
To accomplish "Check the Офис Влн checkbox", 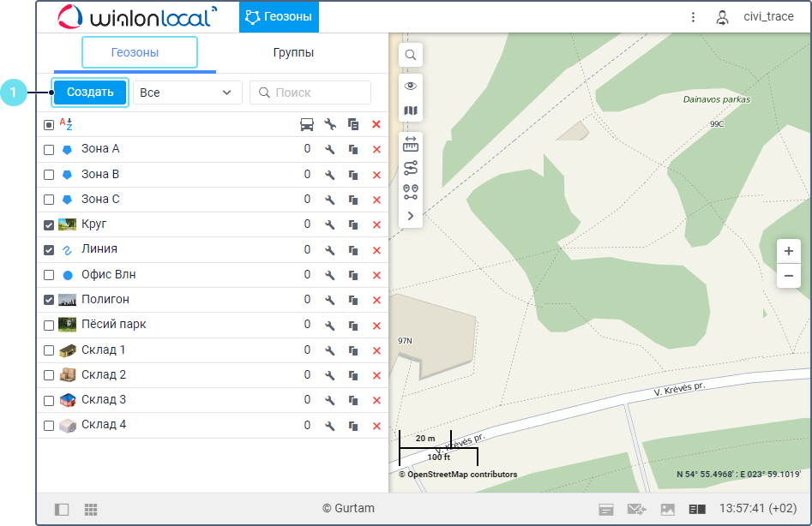I will pyautogui.click(x=49, y=275).
